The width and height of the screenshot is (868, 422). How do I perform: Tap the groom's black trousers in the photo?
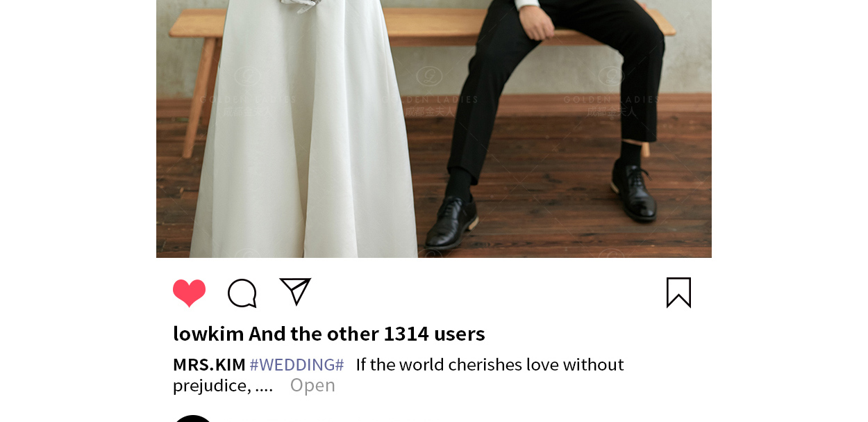point(556,83)
